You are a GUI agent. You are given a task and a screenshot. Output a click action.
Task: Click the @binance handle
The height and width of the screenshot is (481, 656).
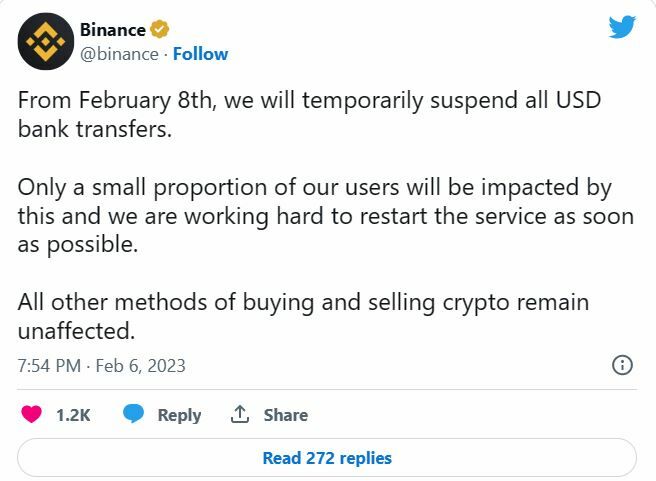pyautogui.click(x=118, y=54)
